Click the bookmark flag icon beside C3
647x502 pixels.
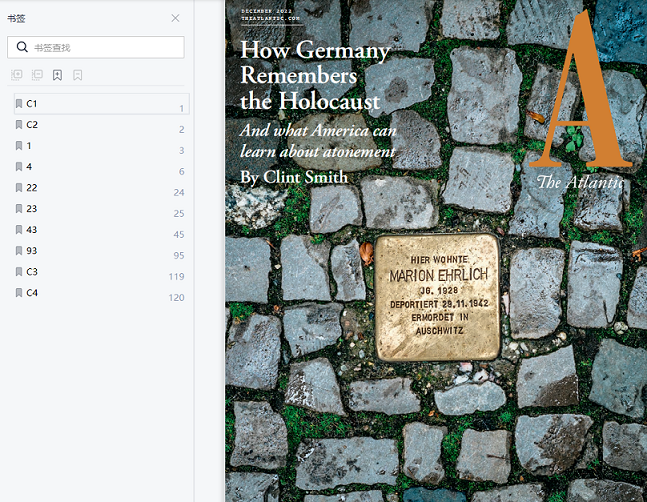click(x=18, y=272)
